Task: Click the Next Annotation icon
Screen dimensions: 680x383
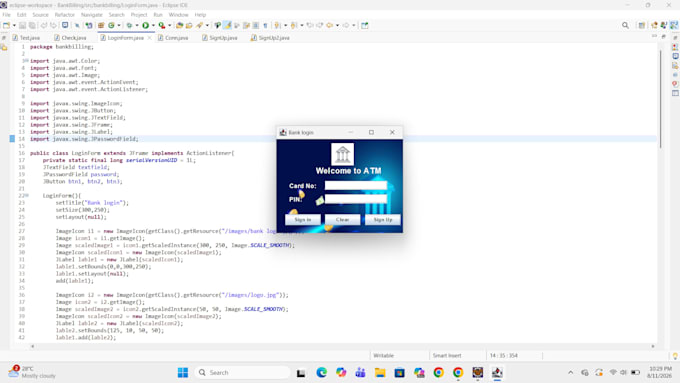Action: (x=277, y=26)
